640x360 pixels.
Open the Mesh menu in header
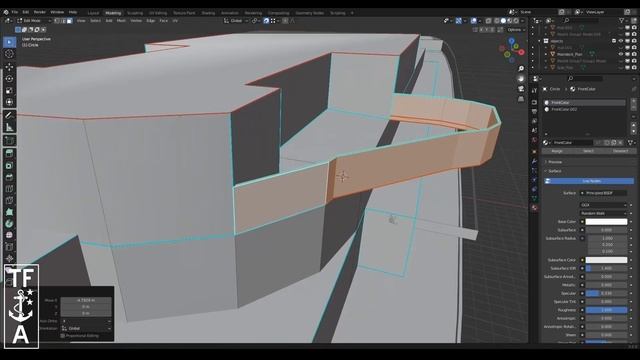point(121,20)
